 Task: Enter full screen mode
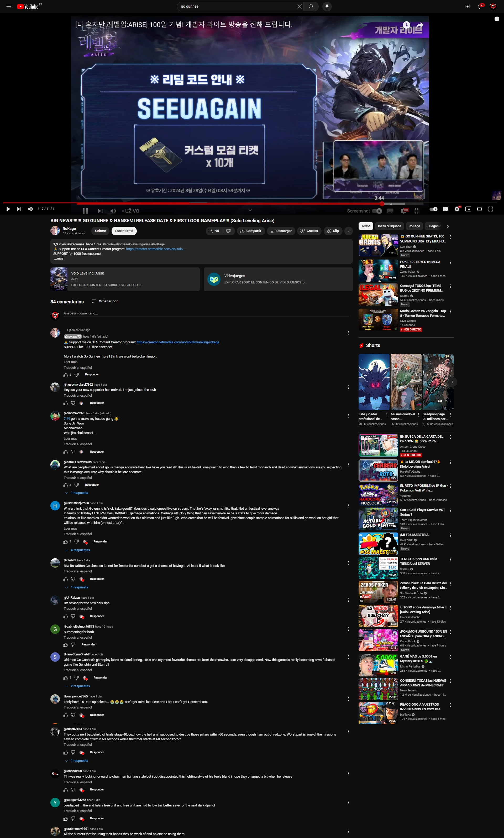[491, 209]
